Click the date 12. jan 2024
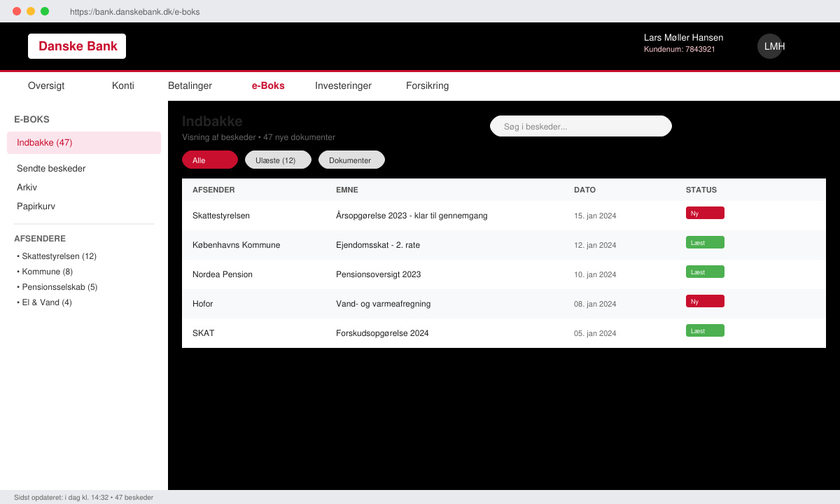840x504 pixels. pos(595,245)
